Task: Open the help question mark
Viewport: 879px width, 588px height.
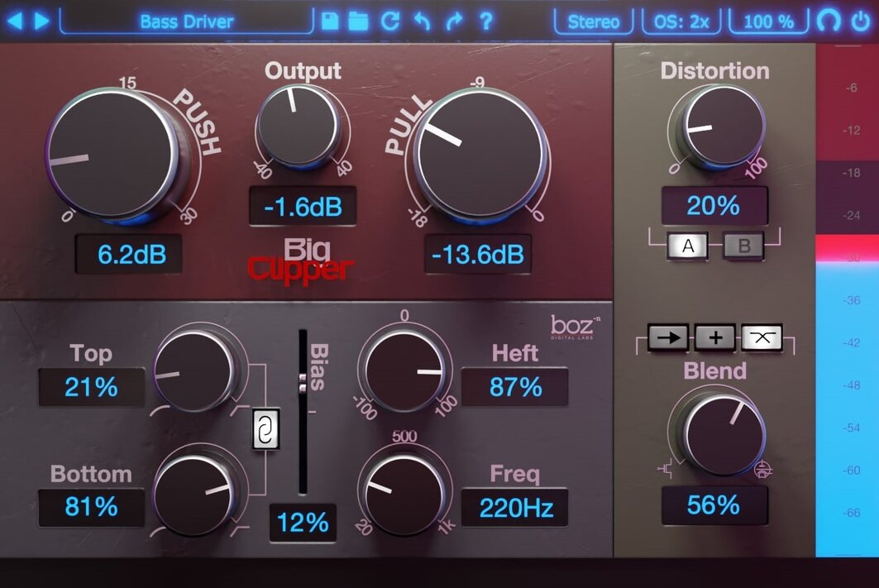Action: (486, 21)
